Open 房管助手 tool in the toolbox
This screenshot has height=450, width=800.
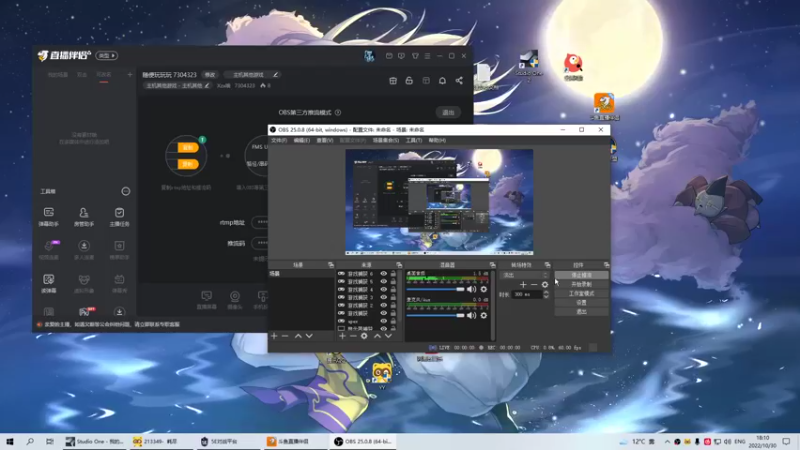84,216
